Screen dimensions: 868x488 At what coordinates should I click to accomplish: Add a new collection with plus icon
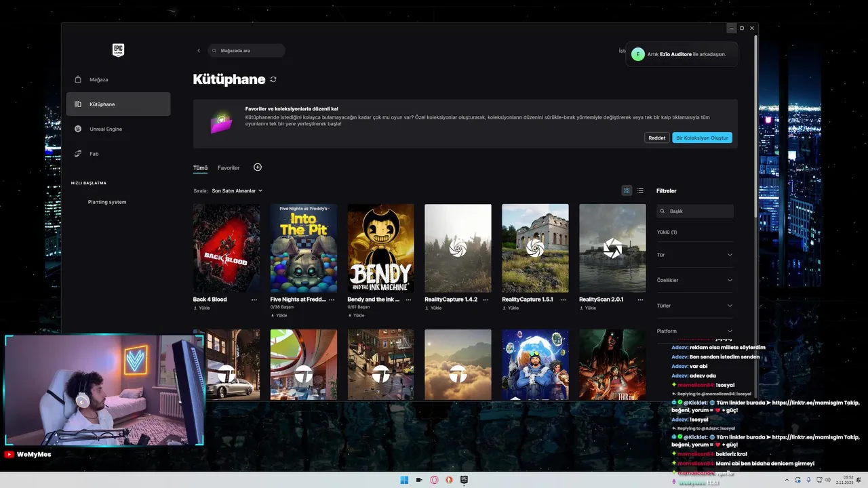click(258, 167)
